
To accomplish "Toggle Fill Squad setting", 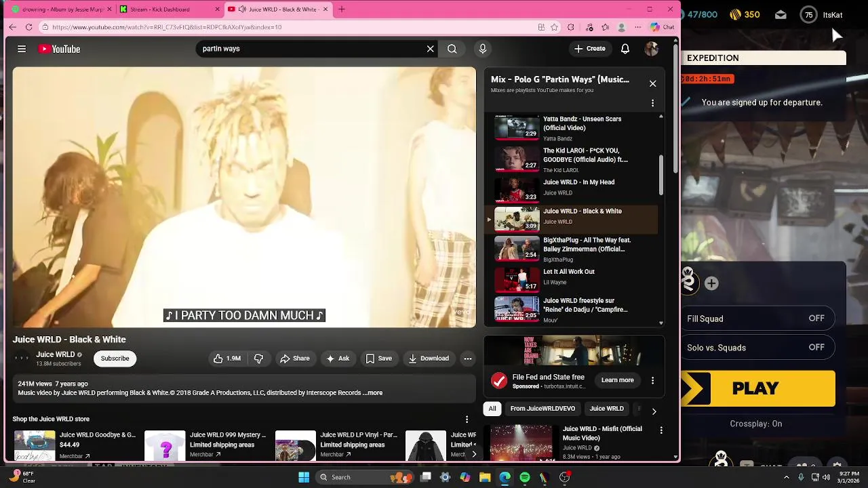I will [757, 319].
